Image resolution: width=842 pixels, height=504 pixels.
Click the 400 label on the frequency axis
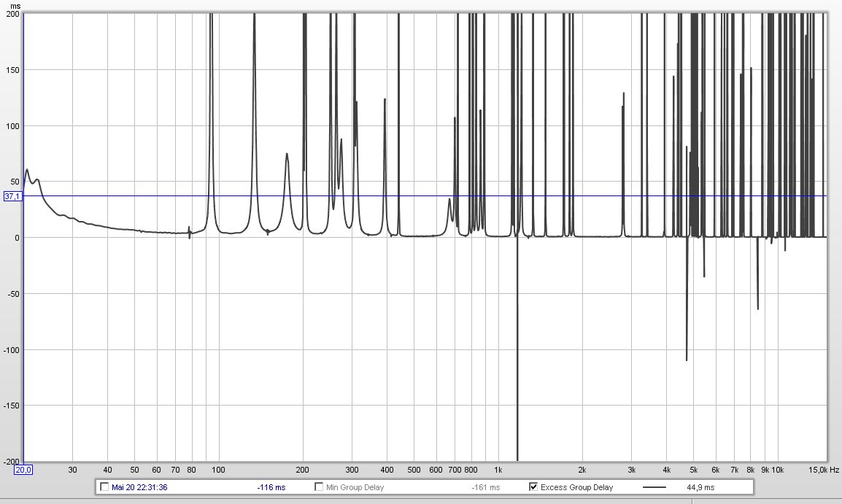[387, 470]
